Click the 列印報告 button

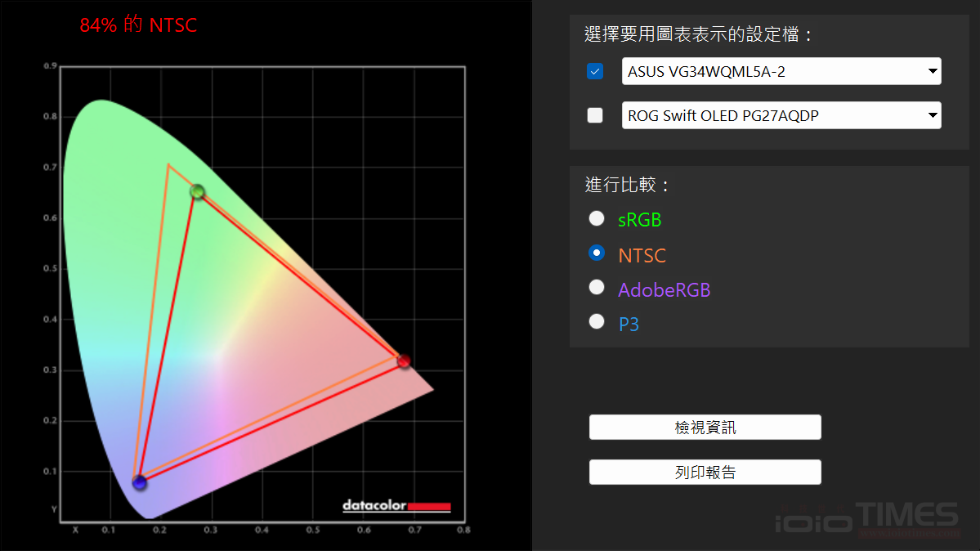[x=705, y=473]
